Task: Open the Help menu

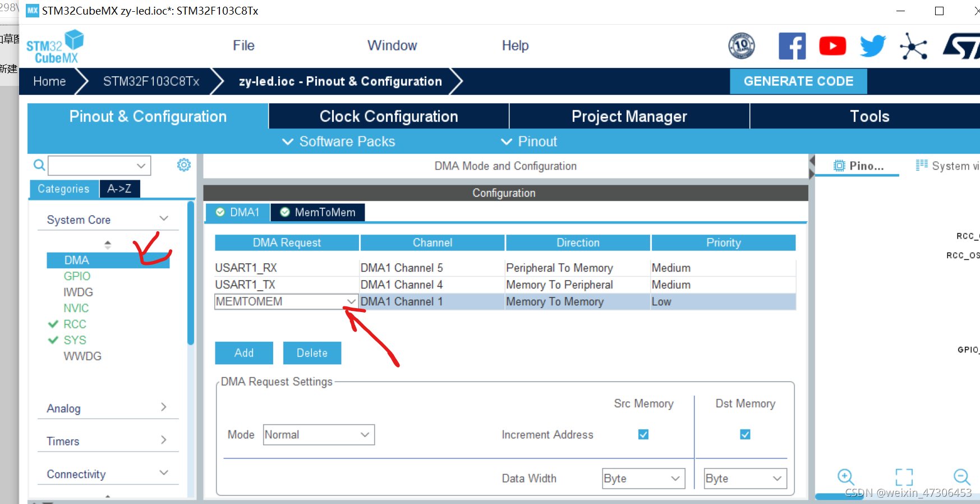Action: [515, 45]
